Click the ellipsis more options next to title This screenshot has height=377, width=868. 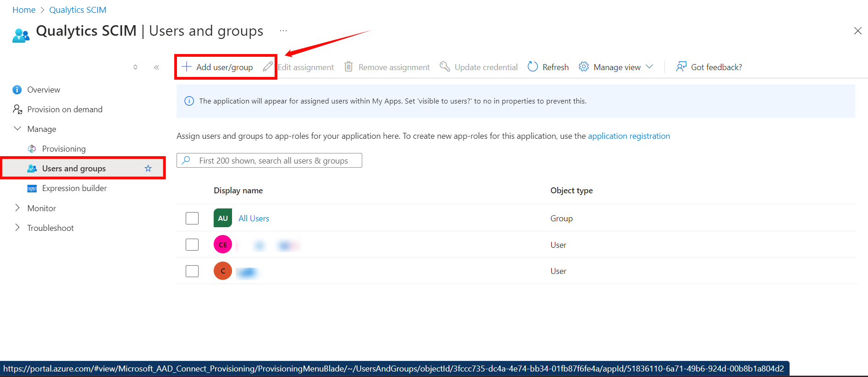[283, 31]
